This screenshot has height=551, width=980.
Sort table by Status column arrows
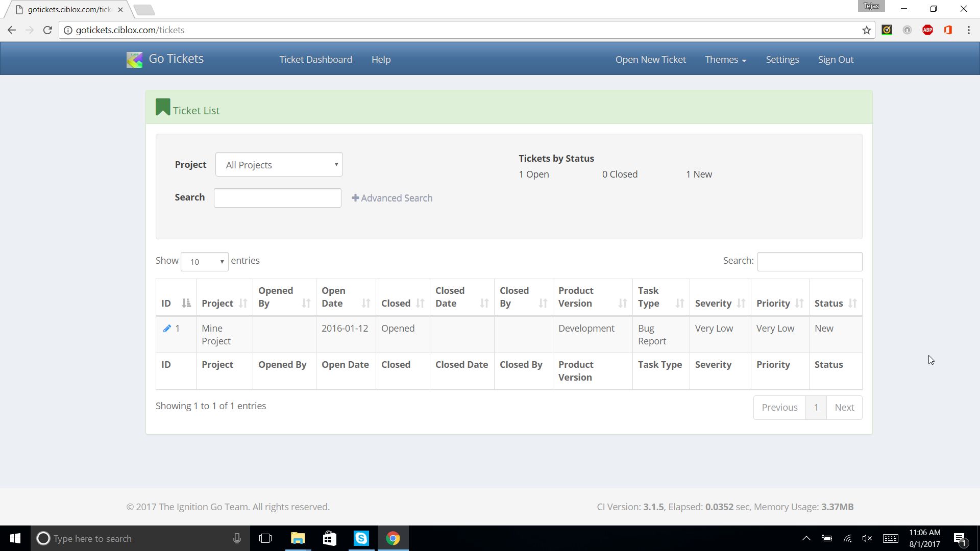pyautogui.click(x=852, y=303)
